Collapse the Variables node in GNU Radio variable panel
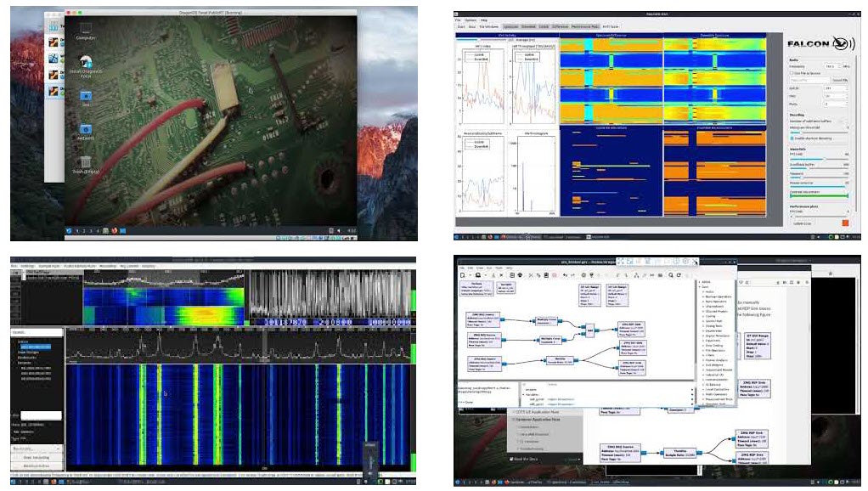 tap(523, 395)
